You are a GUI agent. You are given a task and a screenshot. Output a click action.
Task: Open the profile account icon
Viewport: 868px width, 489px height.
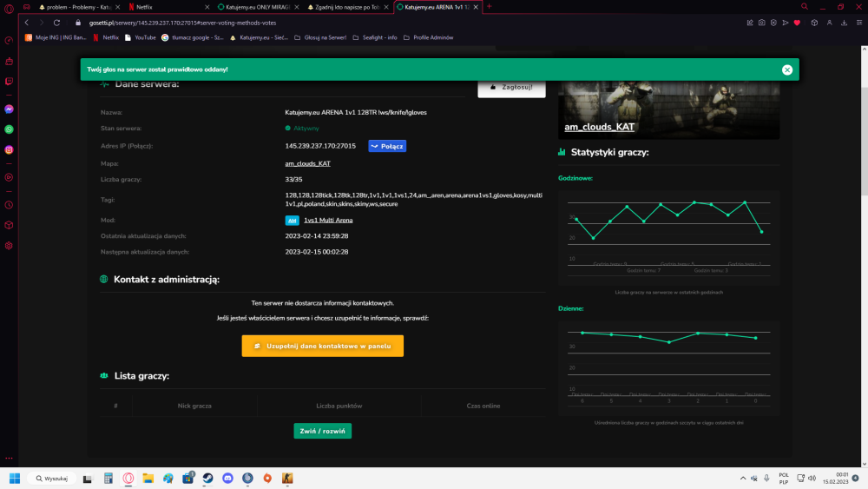829,23
